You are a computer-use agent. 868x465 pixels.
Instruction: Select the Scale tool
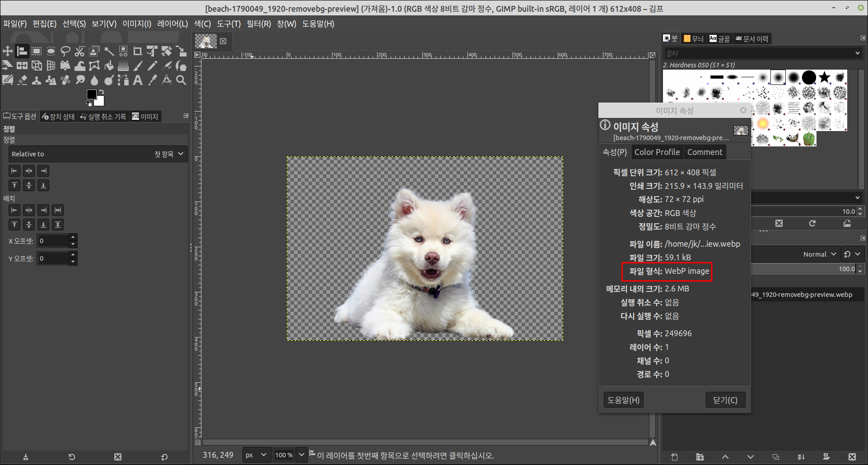pyautogui.click(x=181, y=51)
